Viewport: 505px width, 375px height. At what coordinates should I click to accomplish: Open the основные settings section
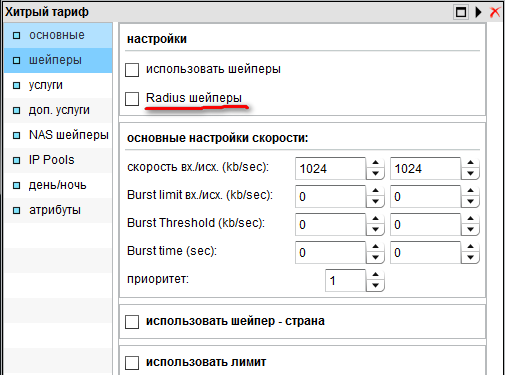58,35
